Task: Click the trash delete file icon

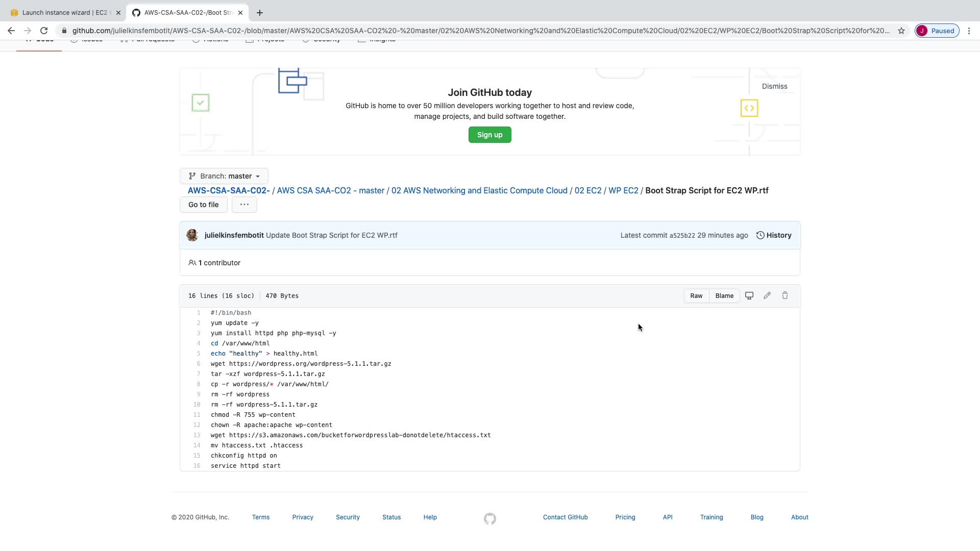Action: [785, 296]
